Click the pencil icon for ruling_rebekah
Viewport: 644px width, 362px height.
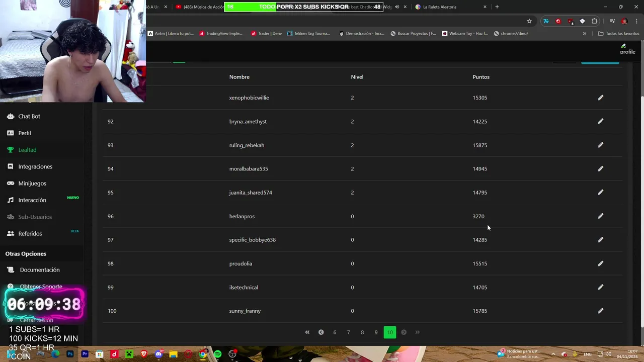click(600, 145)
